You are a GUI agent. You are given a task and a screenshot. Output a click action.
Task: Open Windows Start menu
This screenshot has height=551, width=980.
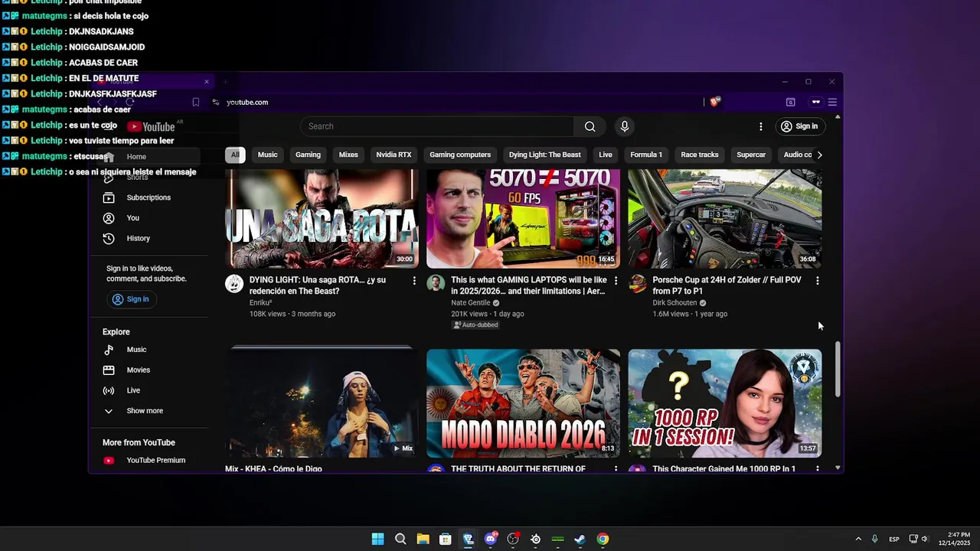tap(377, 539)
